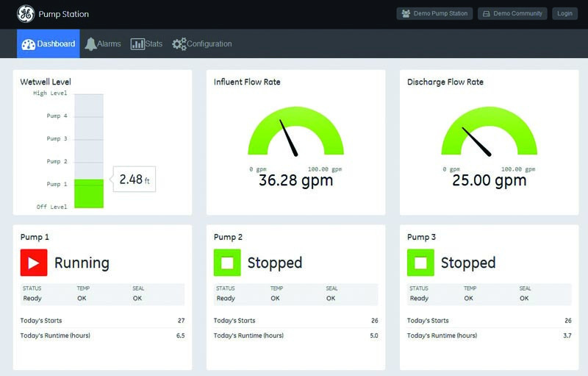
Task: Open the Demo Community button
Action: (512, 13)
